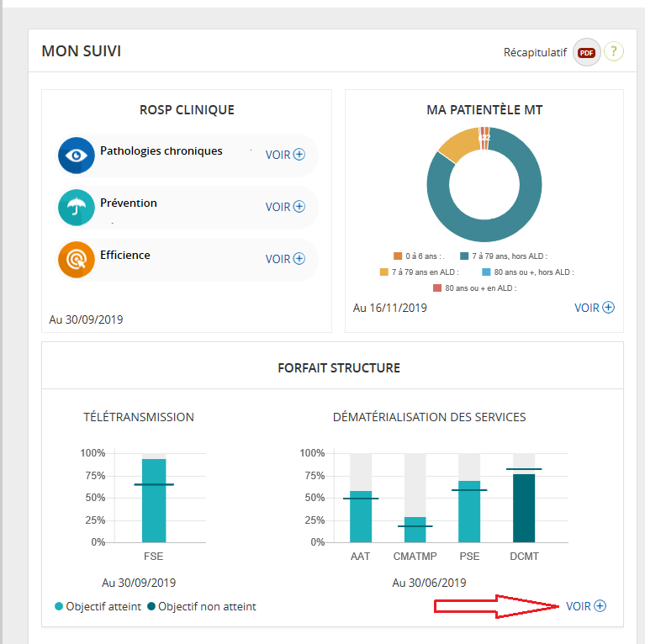Click the PDF Récapitulatif icon
Viewport: 645px width, 644px height.
tap(586, 52)
